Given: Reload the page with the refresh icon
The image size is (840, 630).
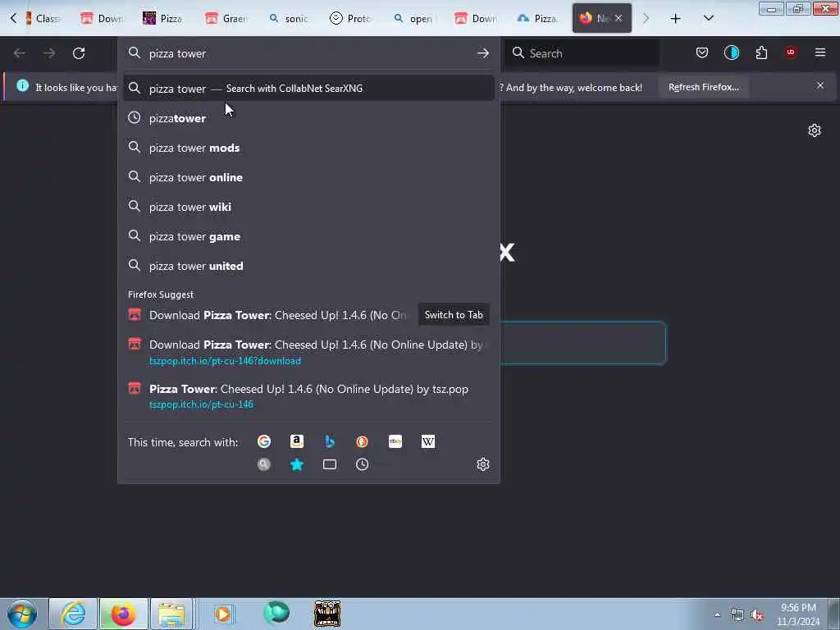Looking at the screenshot, I should coord(79,53).
